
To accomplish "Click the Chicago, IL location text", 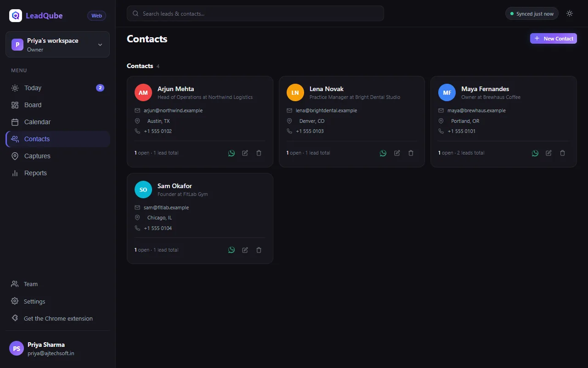I will click(159, 218).
